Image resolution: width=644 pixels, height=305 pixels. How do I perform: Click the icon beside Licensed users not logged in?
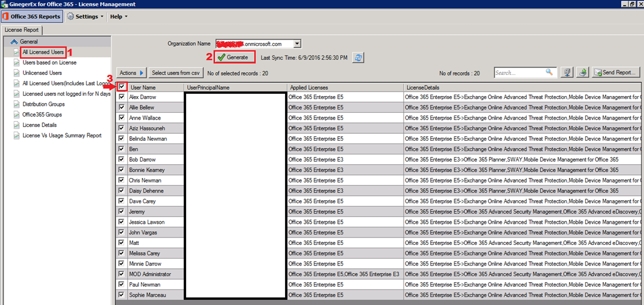click(x=17, y=94)
